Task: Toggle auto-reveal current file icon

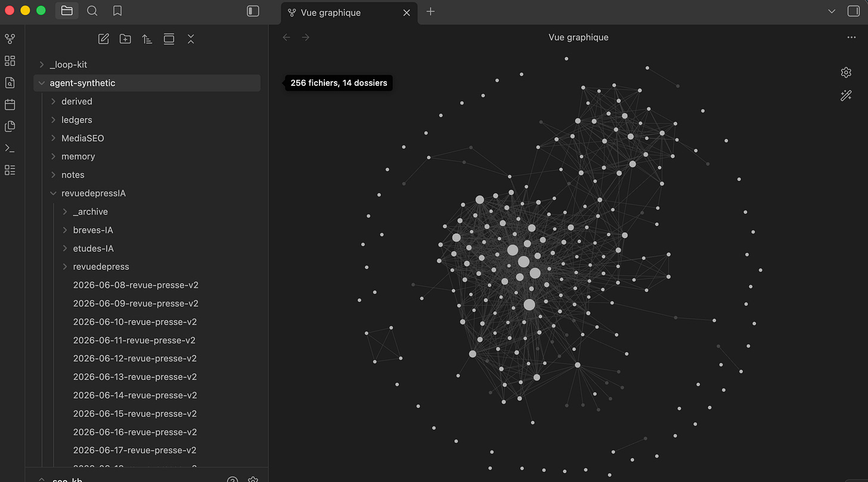Action: click(169, 39)
